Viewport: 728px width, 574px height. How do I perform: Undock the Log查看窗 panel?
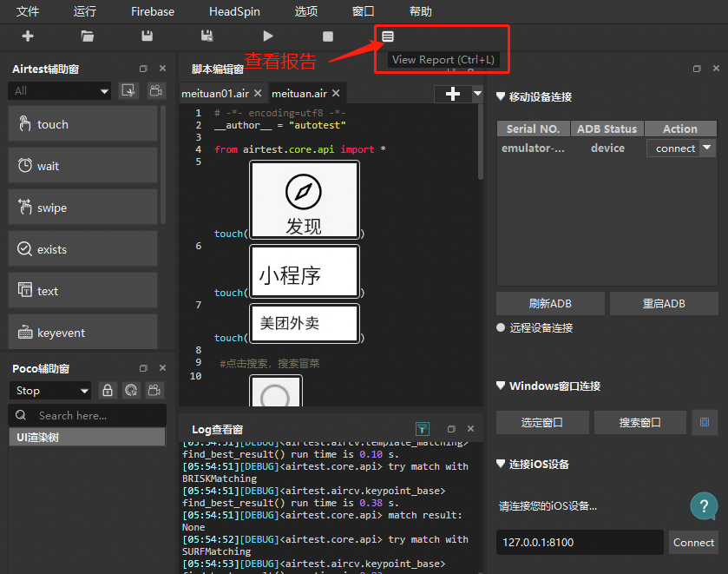(451, 429)
